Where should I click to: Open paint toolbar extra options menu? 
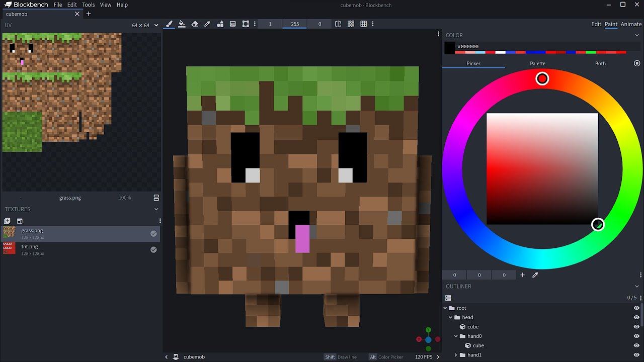372,24
